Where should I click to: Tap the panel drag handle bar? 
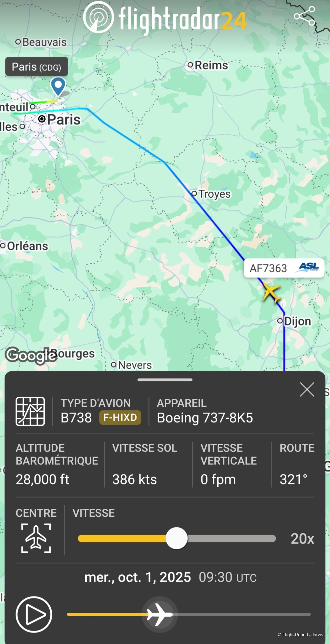[165, 380]
